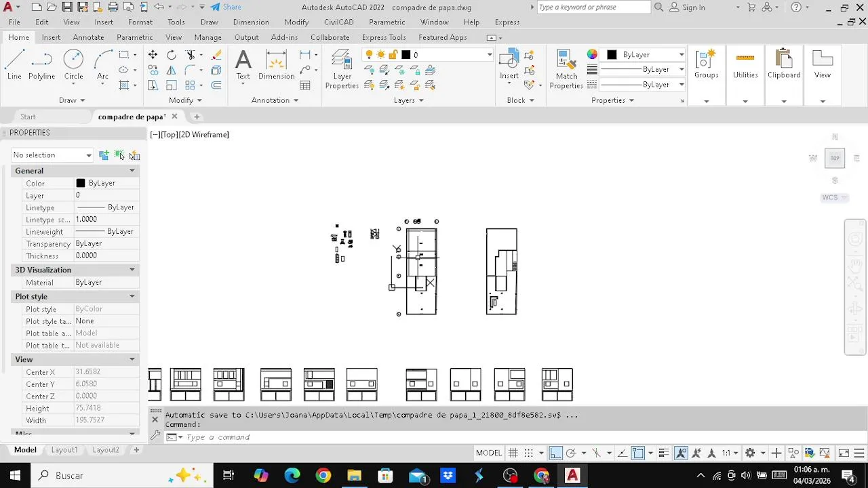Expand the Annotation panel
The image size is (868, 488).
pyautogui.click(x=275, y=100)
